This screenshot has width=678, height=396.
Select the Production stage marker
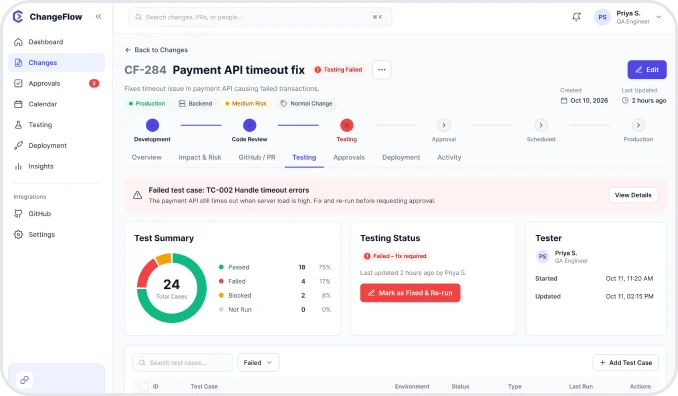638,125
